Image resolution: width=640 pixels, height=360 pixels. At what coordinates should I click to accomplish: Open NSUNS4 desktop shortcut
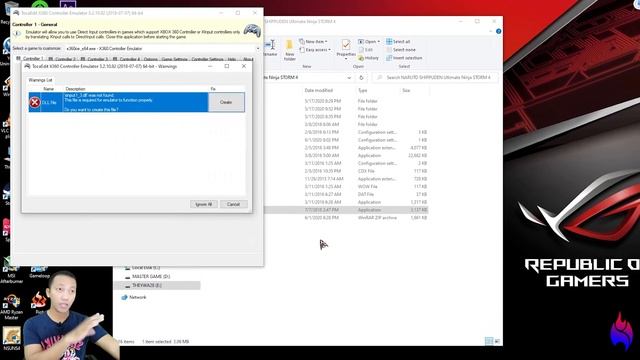click(x=11, y=339)
